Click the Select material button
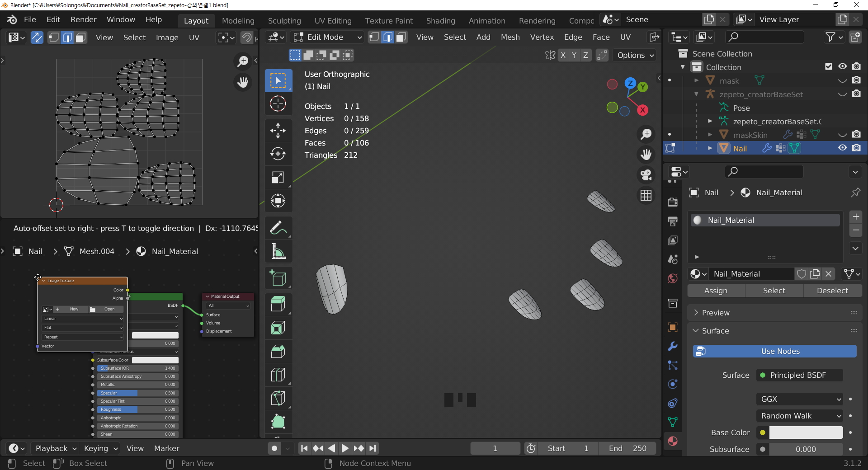The height and width of the screenshot is (470, 868). pos(774,291)
